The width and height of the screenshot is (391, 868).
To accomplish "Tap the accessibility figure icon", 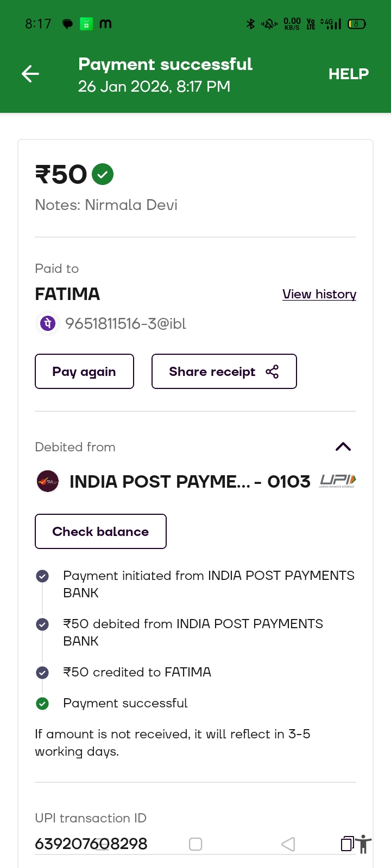I will tap(364, 844).
